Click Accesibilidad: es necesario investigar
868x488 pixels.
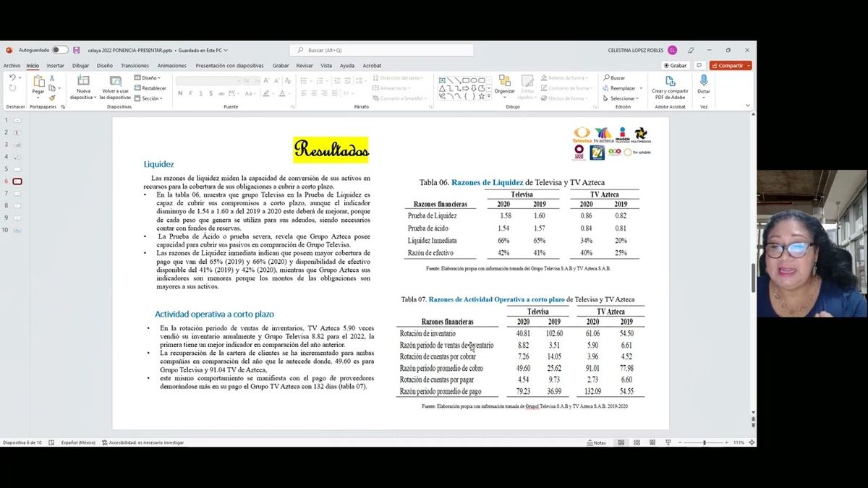tap(143, 442)
